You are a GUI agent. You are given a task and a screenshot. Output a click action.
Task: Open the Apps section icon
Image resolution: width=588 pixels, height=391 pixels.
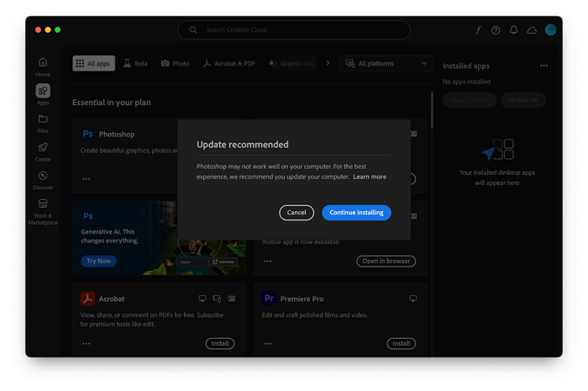(x=43, y=91)
